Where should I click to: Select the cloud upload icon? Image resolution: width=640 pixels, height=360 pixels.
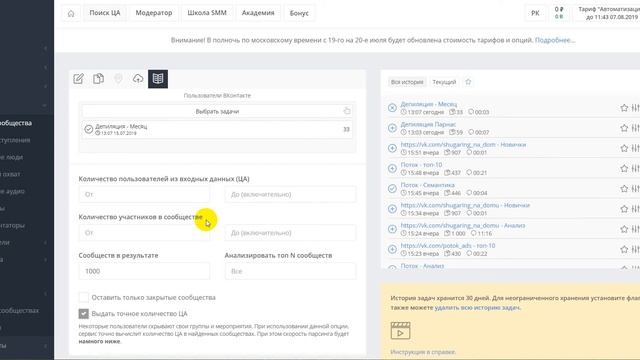pos(138,78)
